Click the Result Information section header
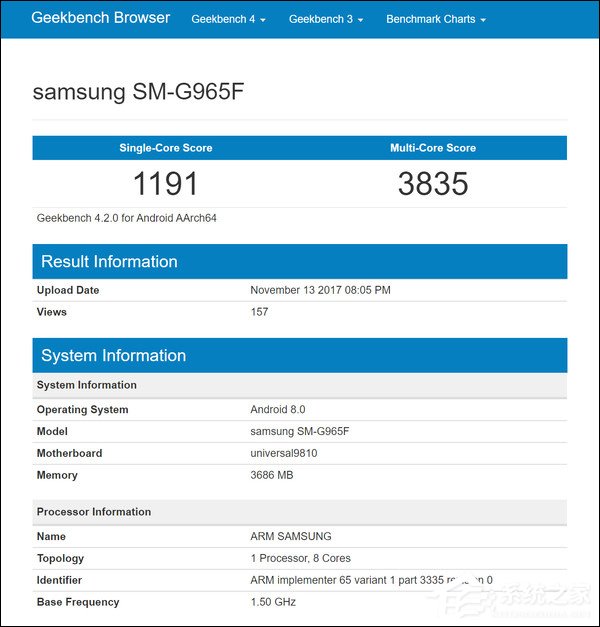This screenshot has width=600, height=627. click(x=109, y=262)
